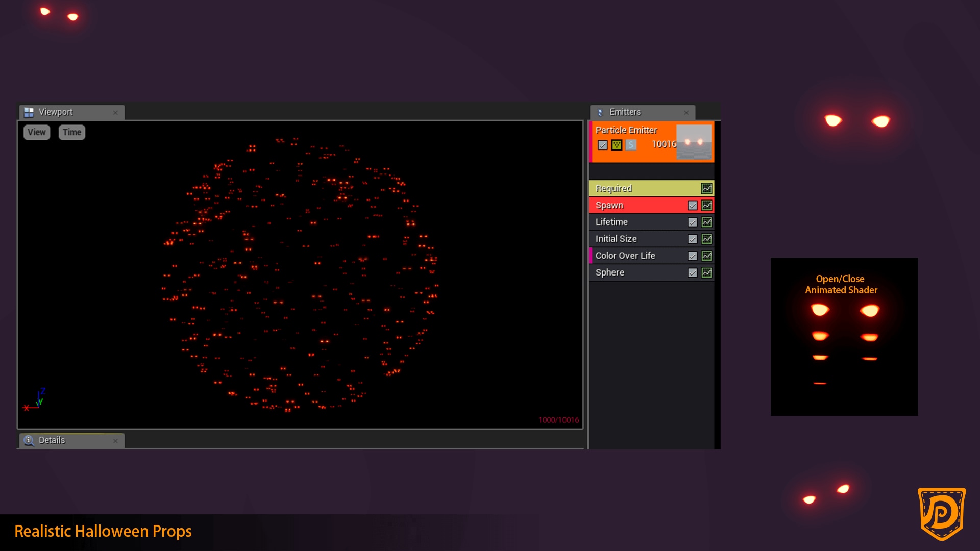The image size is (980, 551).
Task: Disable the Particle Emitter enabled checkbox
Action: tap(603, 145)
